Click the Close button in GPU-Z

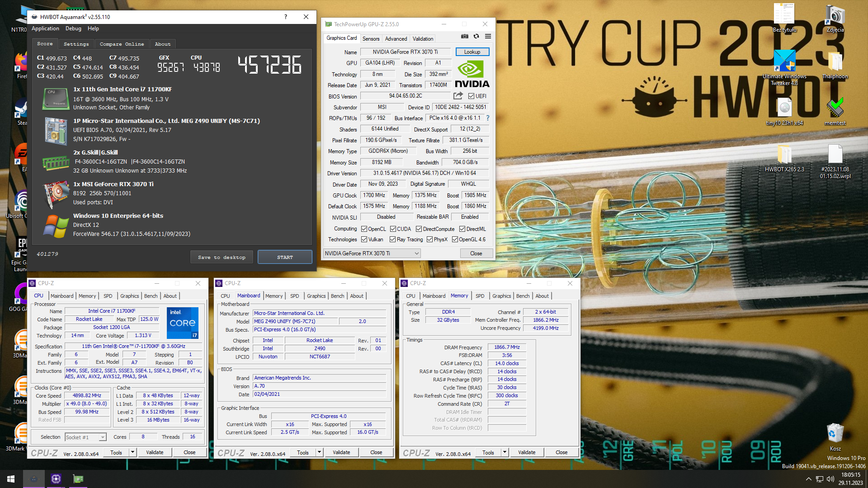[476, 253]
